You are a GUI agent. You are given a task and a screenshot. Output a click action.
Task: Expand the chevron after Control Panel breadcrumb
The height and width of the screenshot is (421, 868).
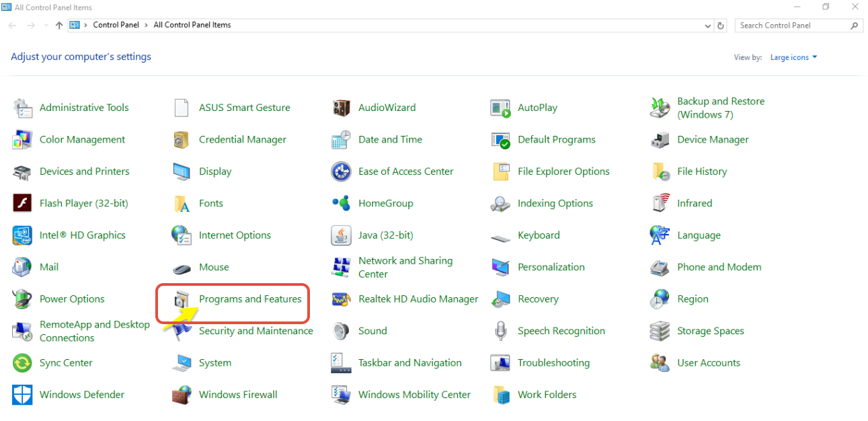[x=147, y=25]
